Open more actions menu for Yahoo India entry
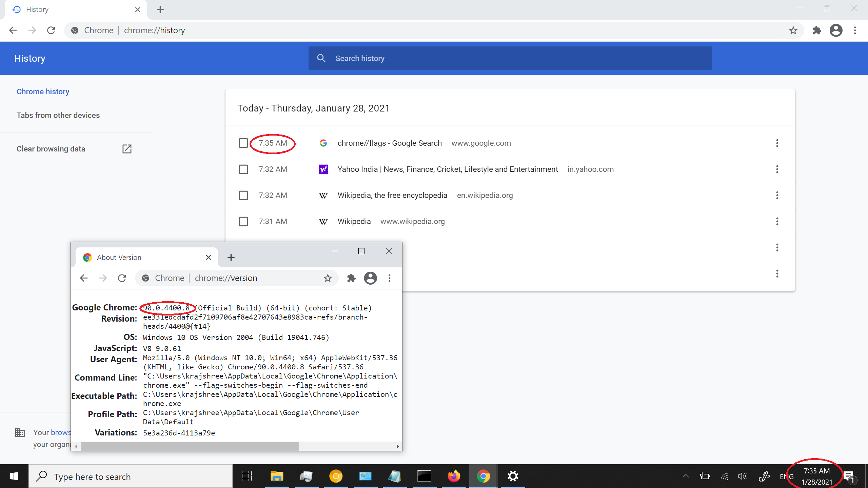 coord(777,169)
